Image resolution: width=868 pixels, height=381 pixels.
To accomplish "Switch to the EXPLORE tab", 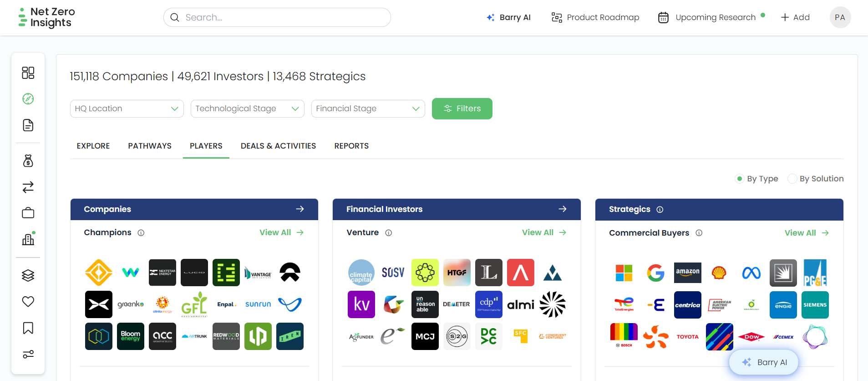I will coord(93,146).
